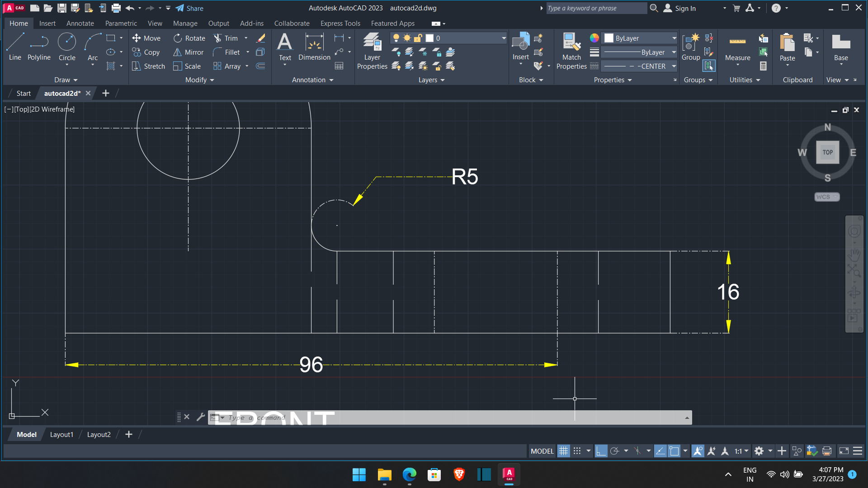Activate the Circle tool
The width and height of the screenshot is (868, 488).
click(66, 45)
